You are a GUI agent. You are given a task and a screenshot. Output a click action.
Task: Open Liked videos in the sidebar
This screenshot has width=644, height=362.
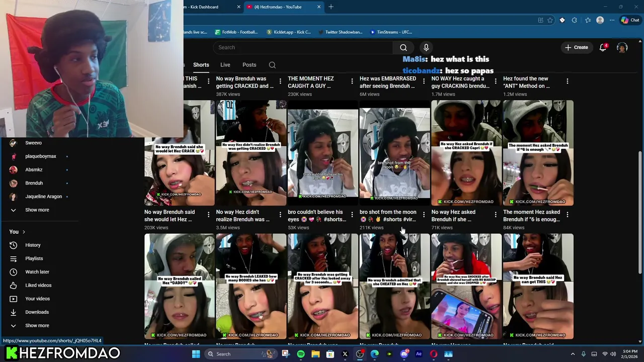pyautogui.click(x=39, y=285)
